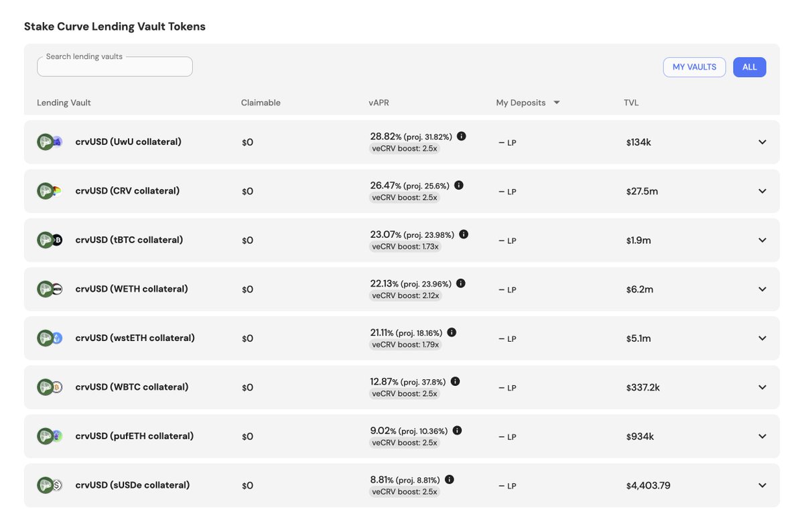This screenshot has height=532, width=804.
Task: Click the crvUSD (UwU collateral) name
Action: click(x=128, y=142)
